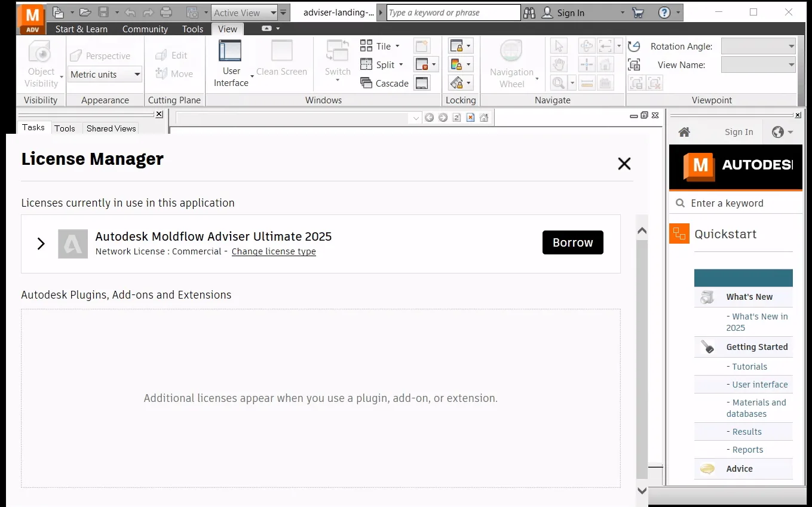
Task: Expand the Split dropdown arrow
Action: (401, 64)
